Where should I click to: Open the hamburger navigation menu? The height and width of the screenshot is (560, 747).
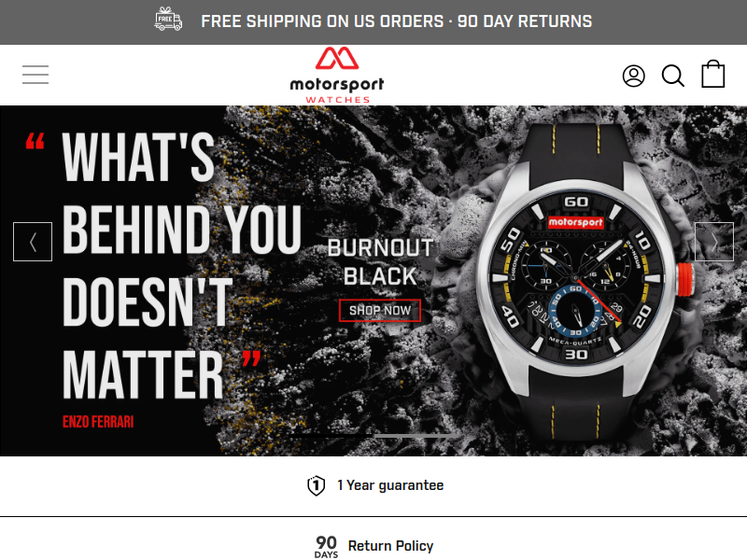(35, 75)
